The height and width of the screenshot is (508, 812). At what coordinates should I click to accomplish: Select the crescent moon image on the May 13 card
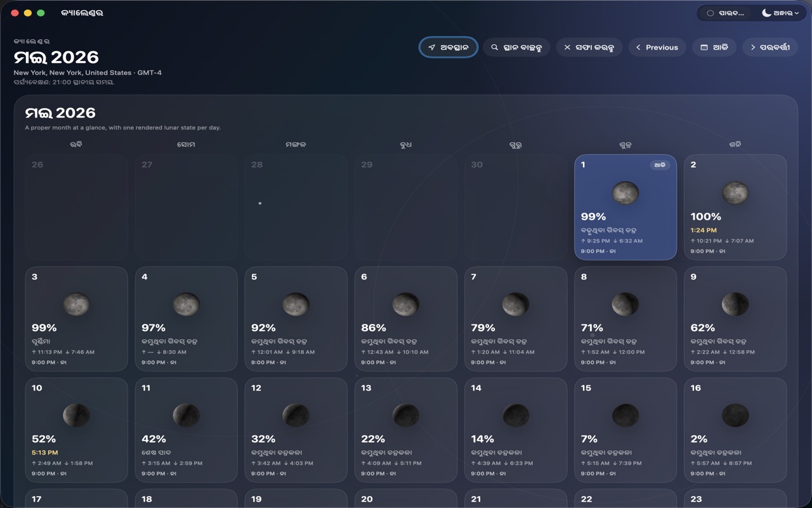pyautogui.click(x=406, y=415)
